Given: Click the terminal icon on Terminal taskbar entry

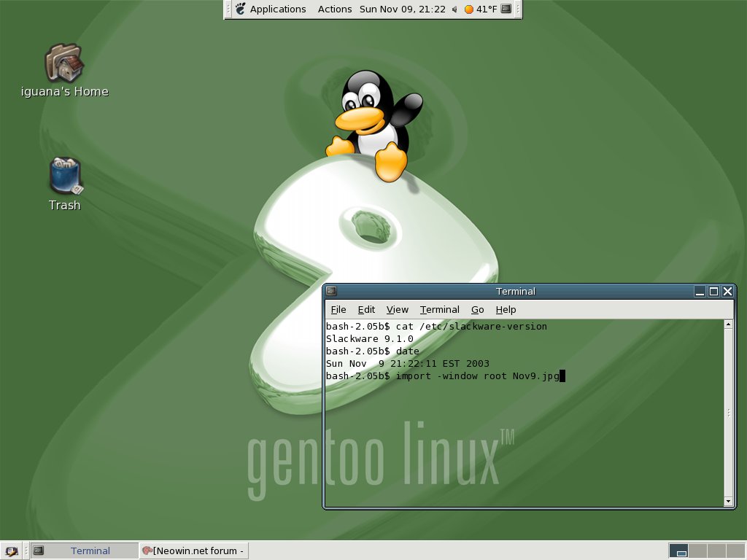Looking at the screenshot, I should click(x=39, y=551).
